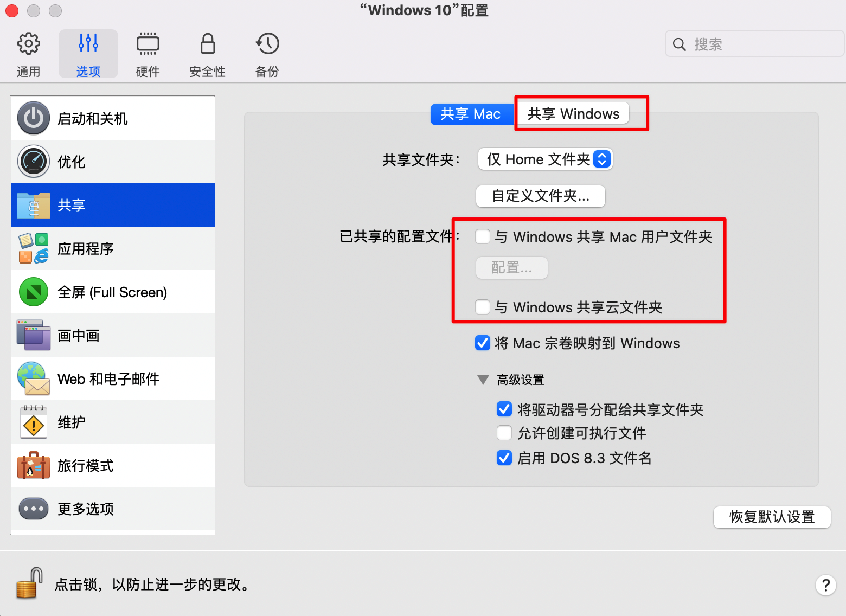Enable 与 Windows 共享 Mac 用户文件夹 checkbox
This screenshot has height=616, width=846.
pyautogui.click(x=483, y=236)
